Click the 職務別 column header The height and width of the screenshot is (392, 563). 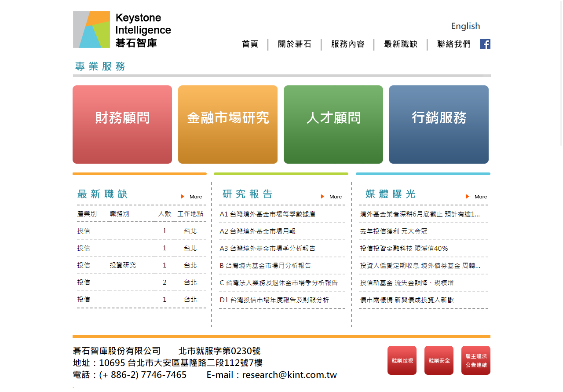point(120,214)
